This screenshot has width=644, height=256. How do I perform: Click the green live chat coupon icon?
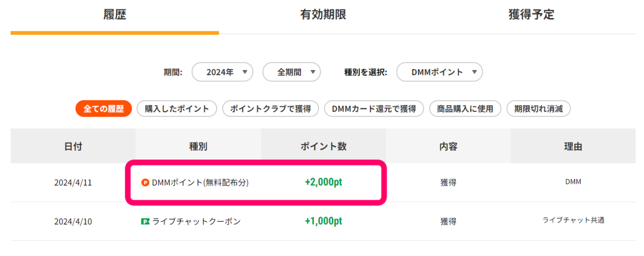coord(145,221)
